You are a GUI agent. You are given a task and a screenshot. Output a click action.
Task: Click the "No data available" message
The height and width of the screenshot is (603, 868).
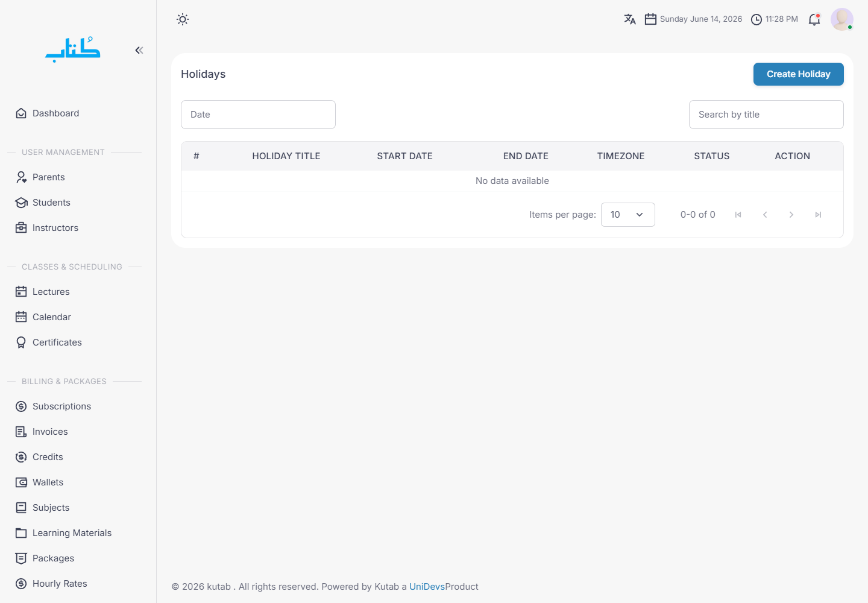click(x=512, y=181)
